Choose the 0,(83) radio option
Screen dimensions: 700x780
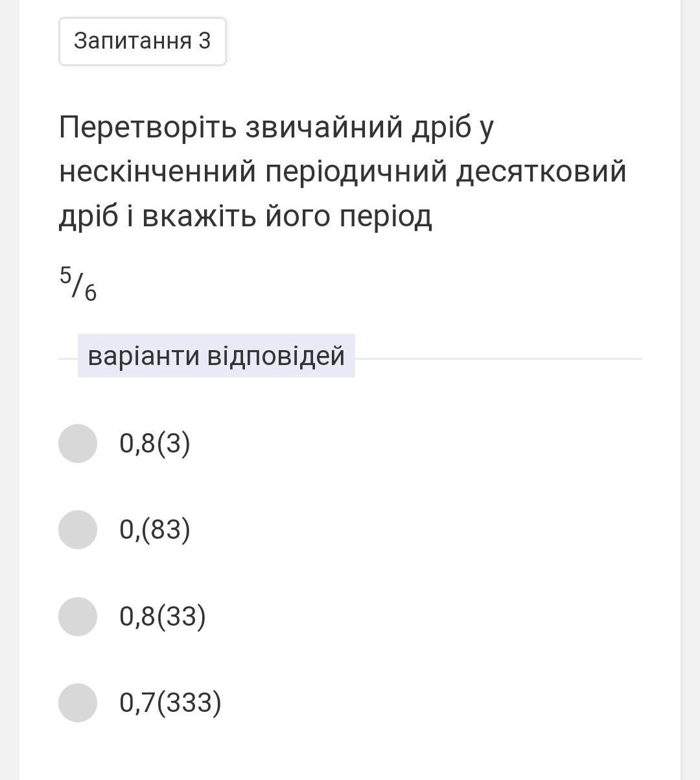(78, 530)
